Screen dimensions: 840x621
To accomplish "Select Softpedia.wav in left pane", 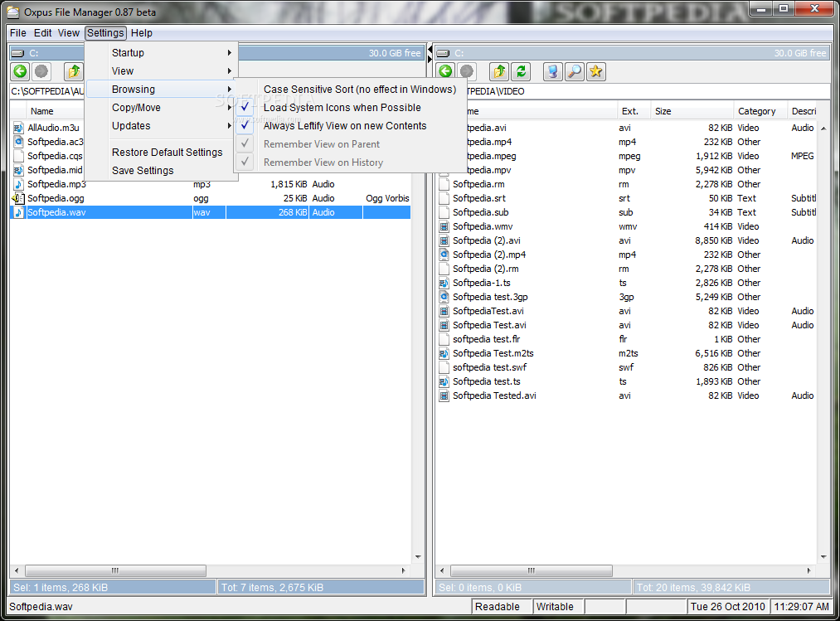I will (x=211, y=212).
